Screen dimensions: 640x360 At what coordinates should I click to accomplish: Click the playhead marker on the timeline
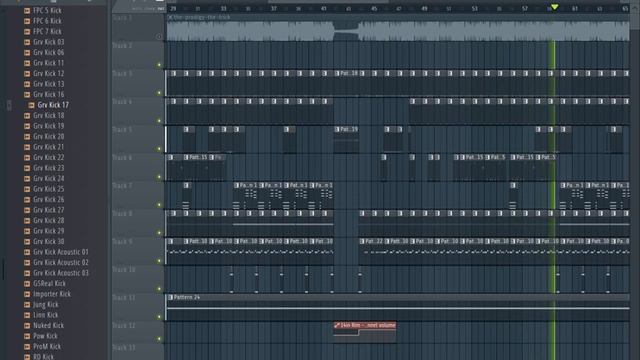[x=554, y=7]
